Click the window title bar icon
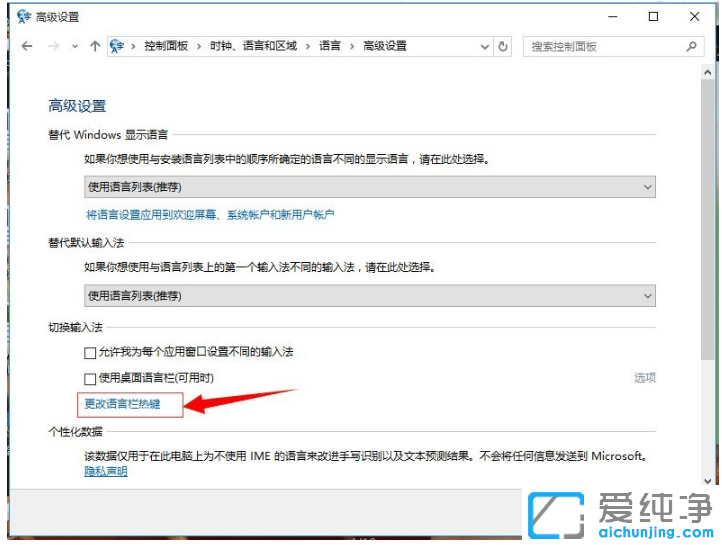722x545 pixels. [x=23, y=16]
